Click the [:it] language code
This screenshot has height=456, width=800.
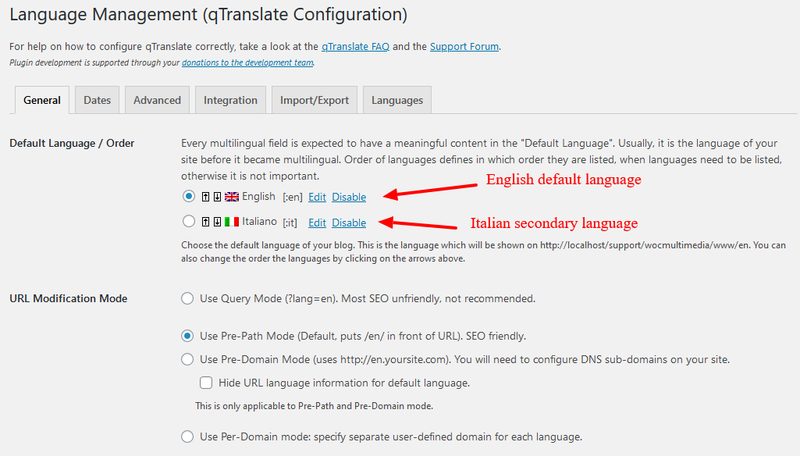click(x=290, y=222)
